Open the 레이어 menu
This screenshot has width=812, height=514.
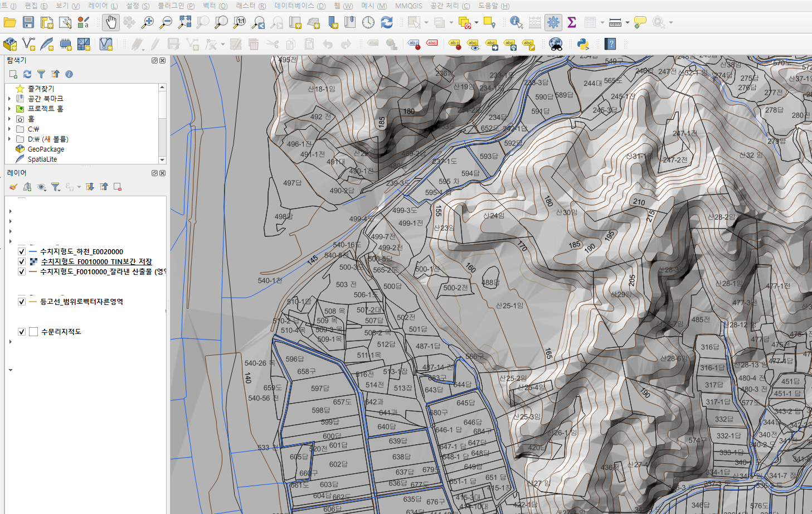point(103,6)
